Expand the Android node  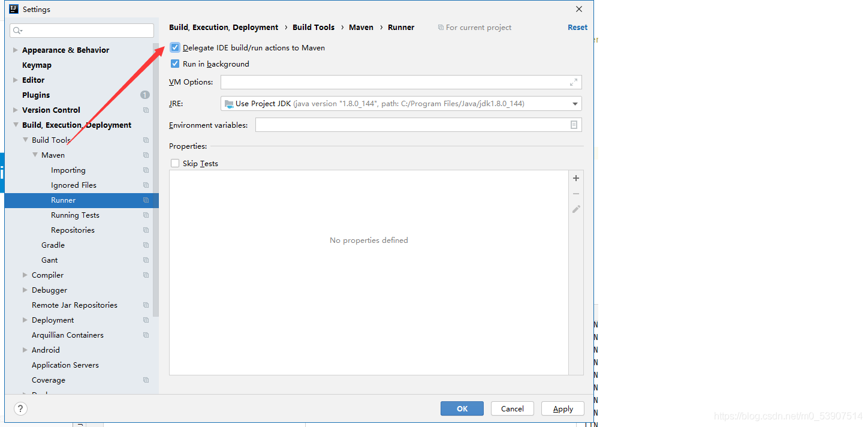(25, 350)
